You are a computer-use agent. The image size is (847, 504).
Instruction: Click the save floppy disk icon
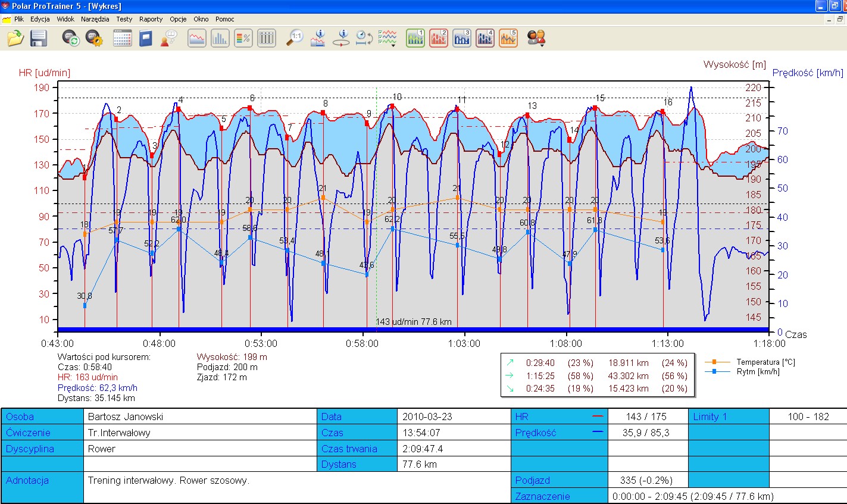point(39,39)
